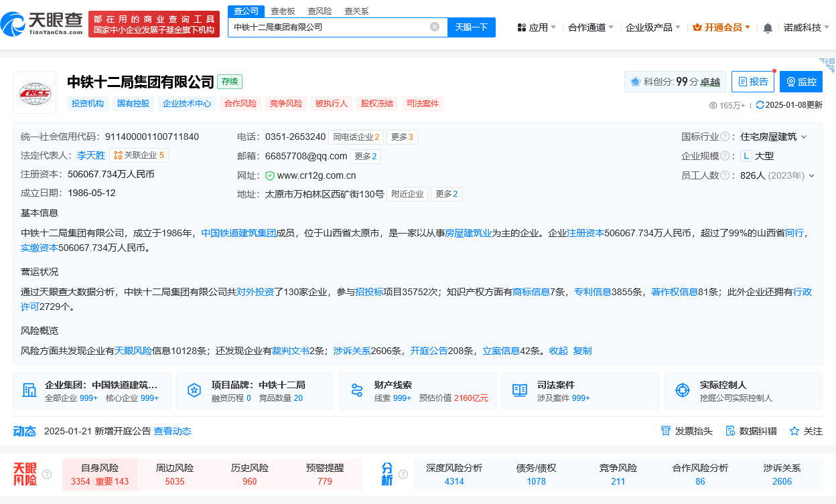Select the 查老板 search tab
Image resolution: width=836 pixels, height=504 pixels.
pyautogui.click(x=283, y=11)
